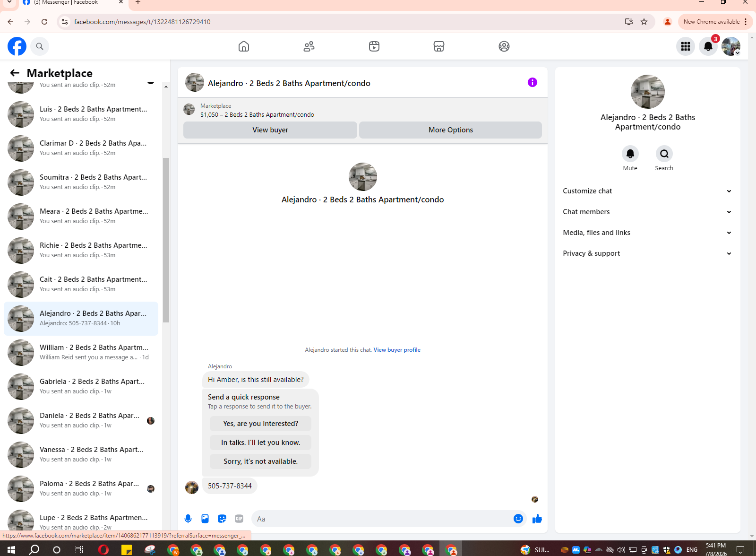Click the "Hi Amber, is this still available?" message

tap(256, 380)
